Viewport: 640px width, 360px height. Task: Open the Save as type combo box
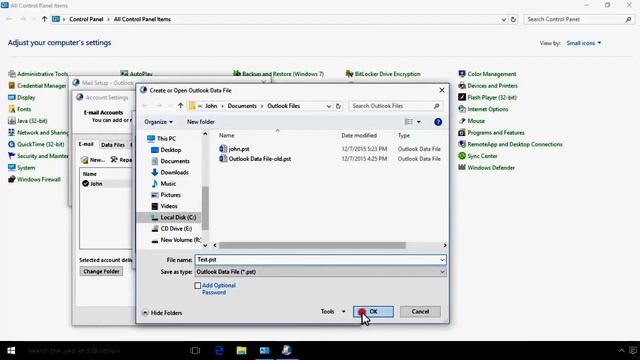pyautogui.click(x=320, y=272)
